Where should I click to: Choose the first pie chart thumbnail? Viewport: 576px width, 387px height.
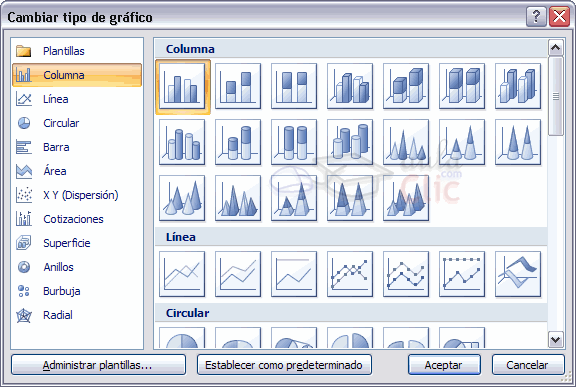[182, 338]
